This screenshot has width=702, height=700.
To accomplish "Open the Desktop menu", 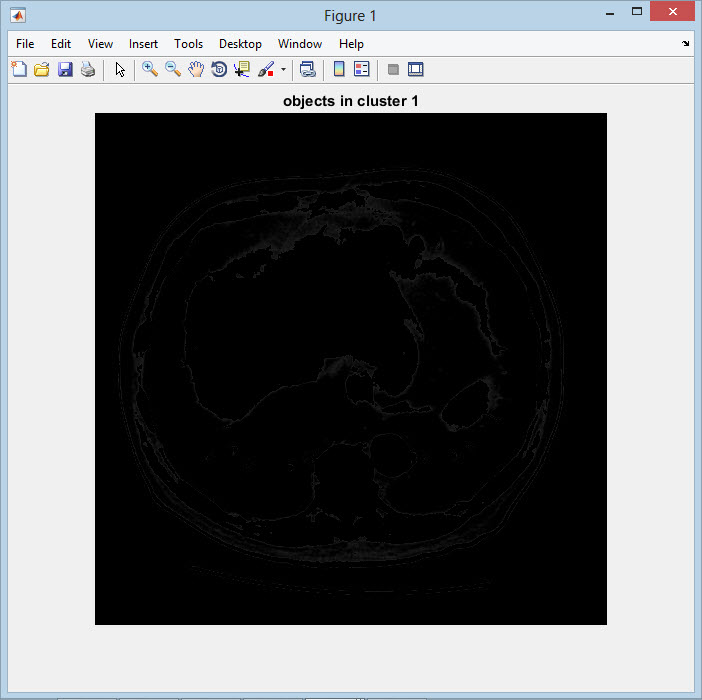I will (x=240, y=44).
